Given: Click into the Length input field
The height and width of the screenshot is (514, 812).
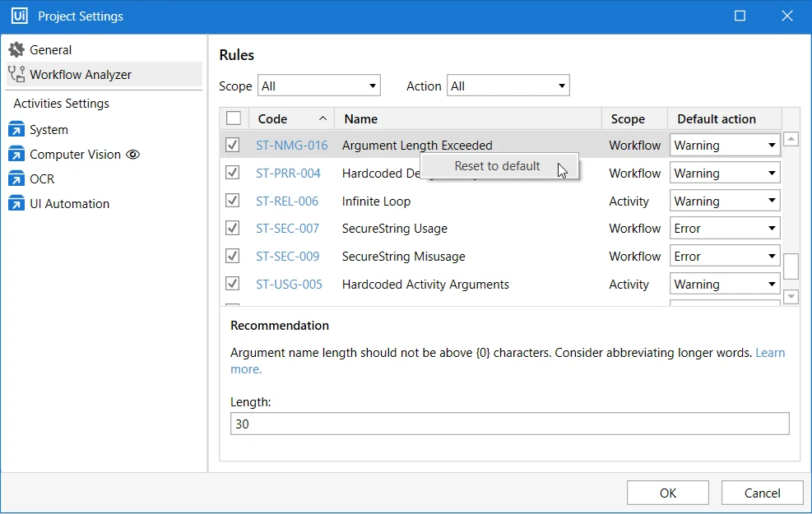Looking at the screenshot, I should pos(509,424).
